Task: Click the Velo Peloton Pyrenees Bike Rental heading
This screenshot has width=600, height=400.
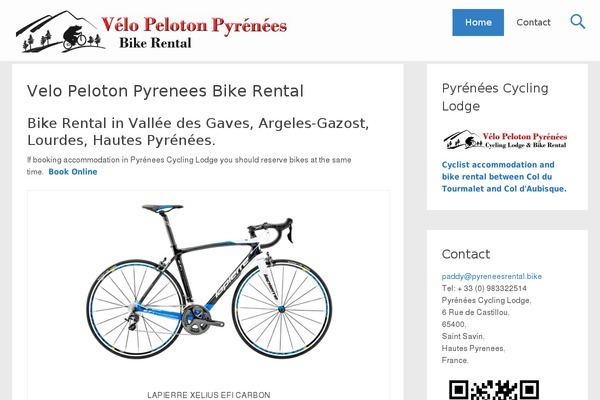Action: coord(165,91)
